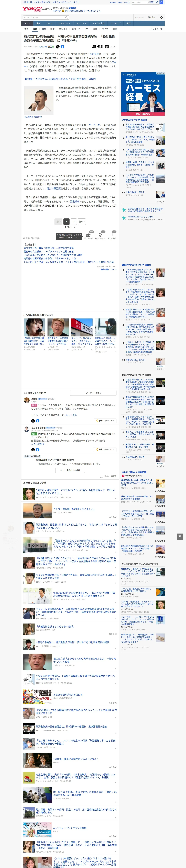Click the photo of 前沢友作氏 in article
This screenshot has height=868, width=186.
(39, 100)
